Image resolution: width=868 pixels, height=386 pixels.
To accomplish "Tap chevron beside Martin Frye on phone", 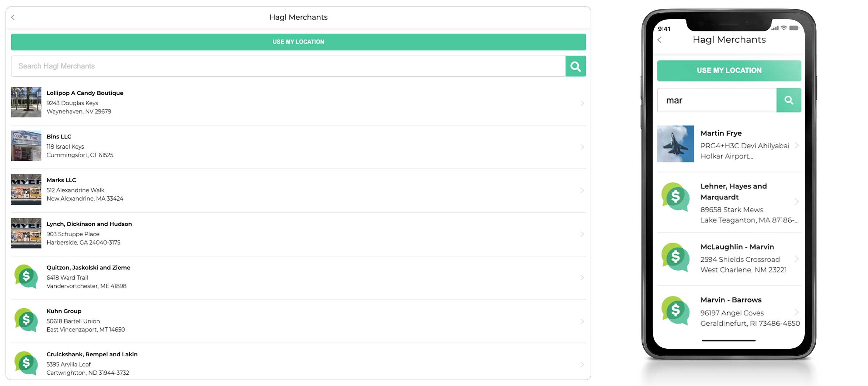I will coord(796,145).
